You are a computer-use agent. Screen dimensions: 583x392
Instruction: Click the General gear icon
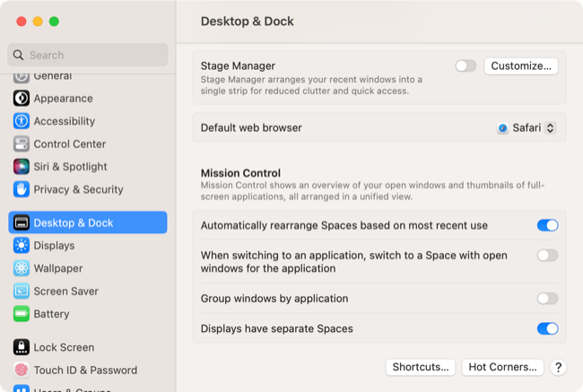point(22,77)
